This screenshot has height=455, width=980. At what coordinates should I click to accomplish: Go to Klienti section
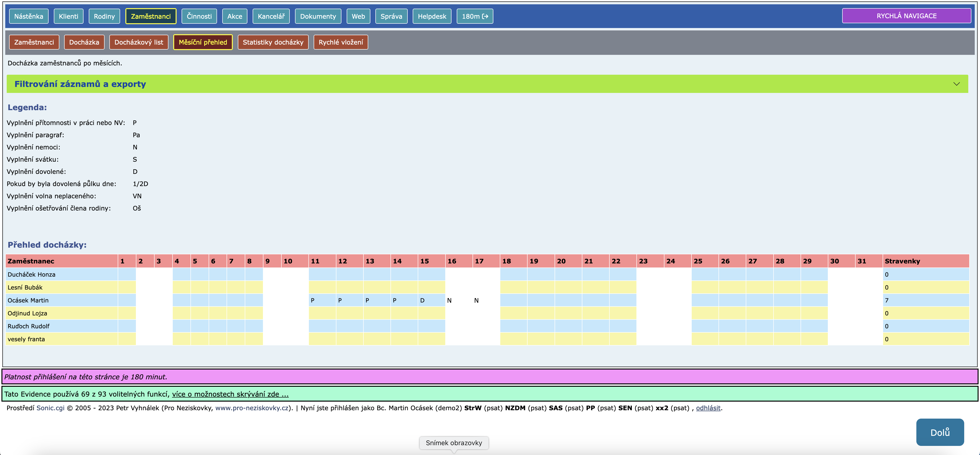(x=68, y=16)
